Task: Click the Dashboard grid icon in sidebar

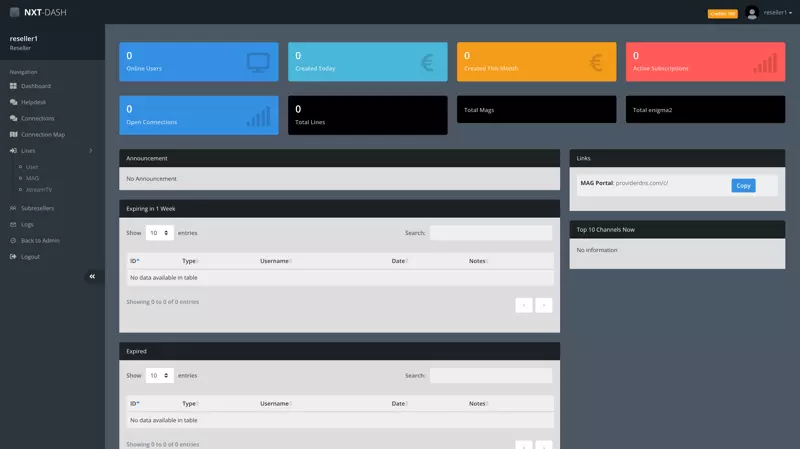Action: pyautogui.click(x=14, y=86)
